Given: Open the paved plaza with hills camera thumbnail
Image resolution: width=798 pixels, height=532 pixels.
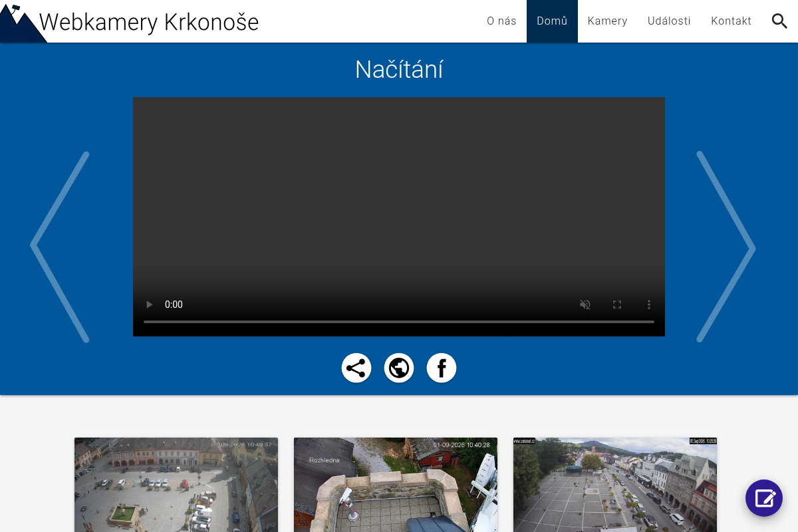Looking at the screenshot, I should coord(615,485).
